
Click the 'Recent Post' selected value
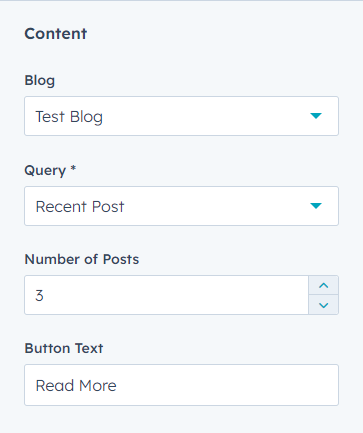point(80,207)
